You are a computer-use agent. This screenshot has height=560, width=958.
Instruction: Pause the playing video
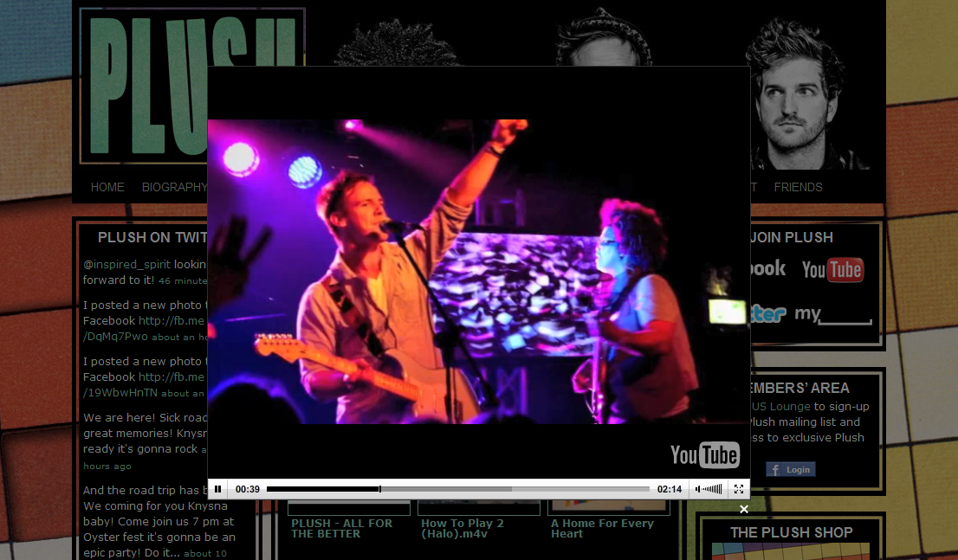(x=218, y=489)
